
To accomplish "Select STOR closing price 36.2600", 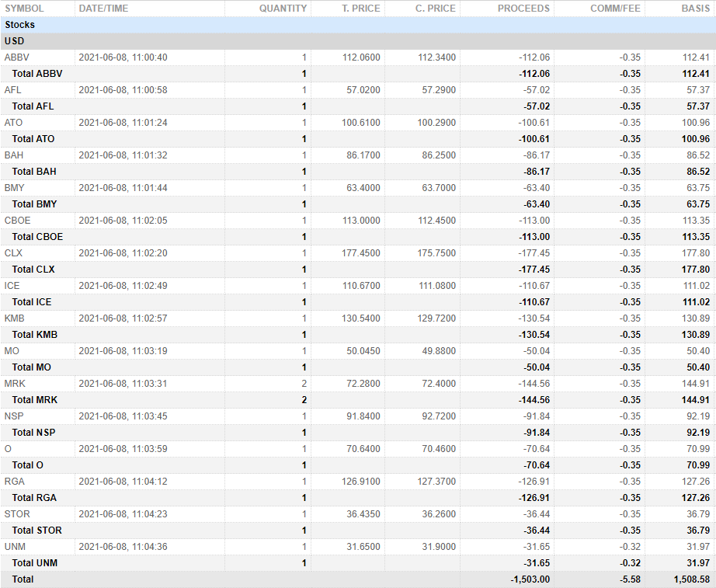I will (x=439, y=514).
